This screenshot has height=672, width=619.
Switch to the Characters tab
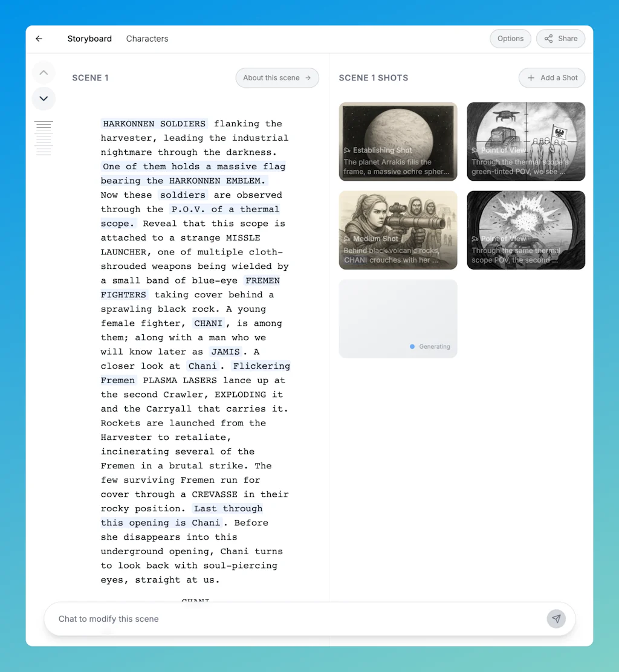point(147,39)
